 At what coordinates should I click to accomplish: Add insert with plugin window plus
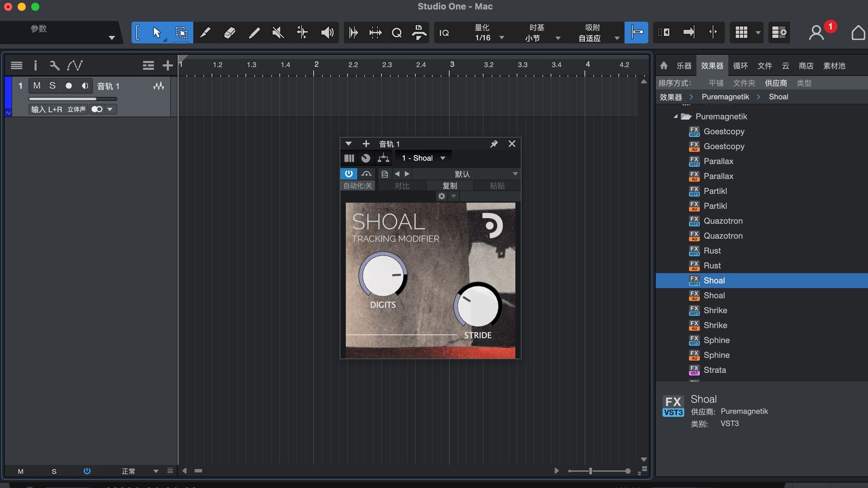pyautogui.click(x=366, y=144)
